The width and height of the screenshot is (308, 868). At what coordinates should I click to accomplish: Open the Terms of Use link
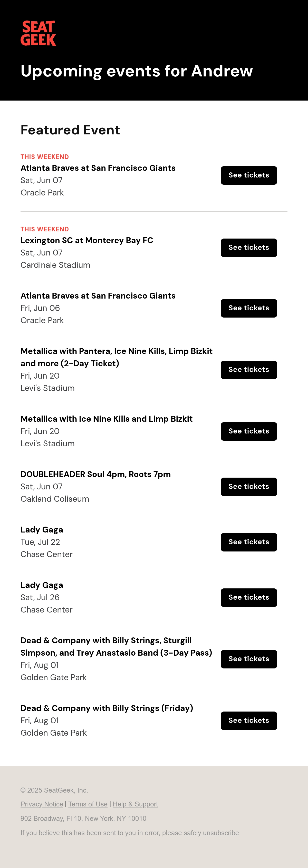coord(88,804)
